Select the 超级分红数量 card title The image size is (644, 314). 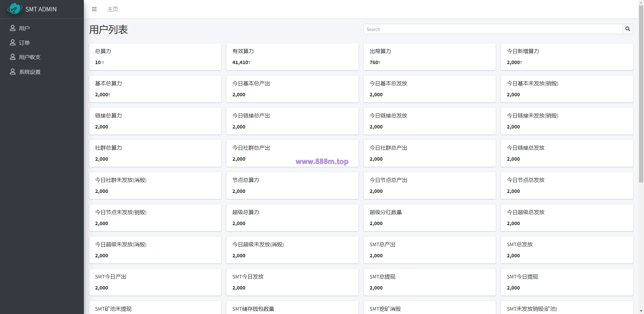(386, 212)
